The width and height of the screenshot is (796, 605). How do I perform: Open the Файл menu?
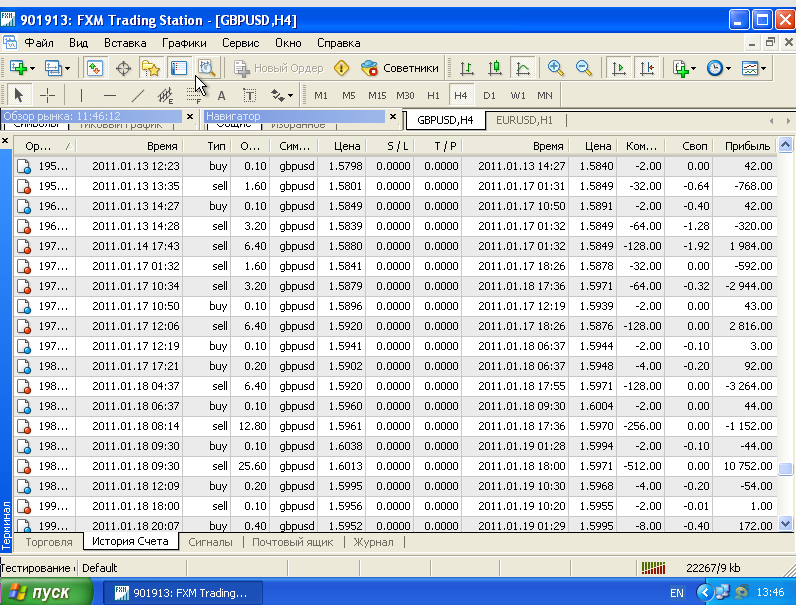click(39, 43)
